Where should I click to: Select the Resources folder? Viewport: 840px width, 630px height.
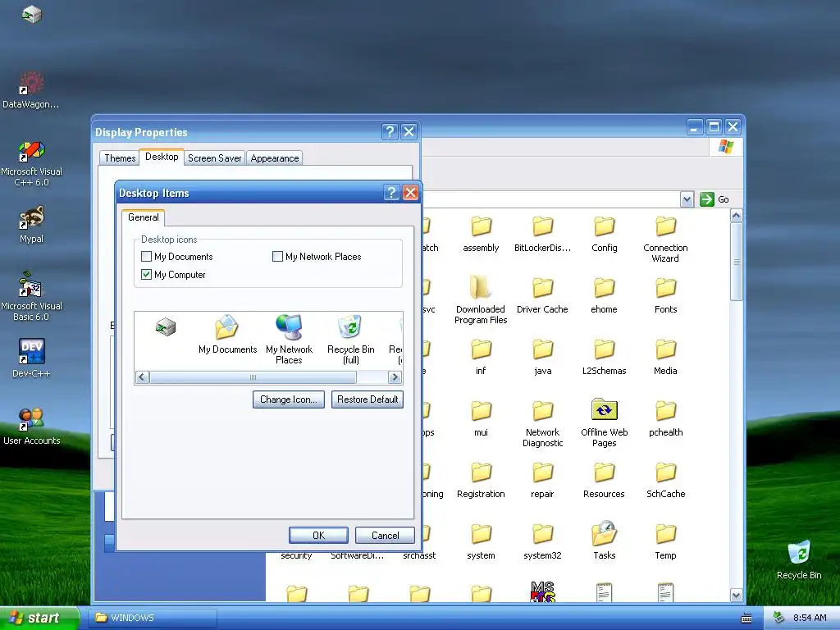[605, 481]
